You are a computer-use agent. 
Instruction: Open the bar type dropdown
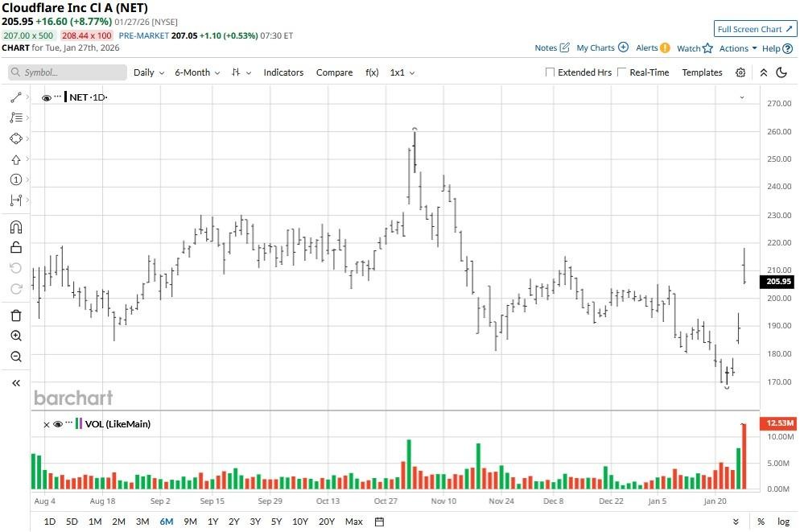[241, 72]
